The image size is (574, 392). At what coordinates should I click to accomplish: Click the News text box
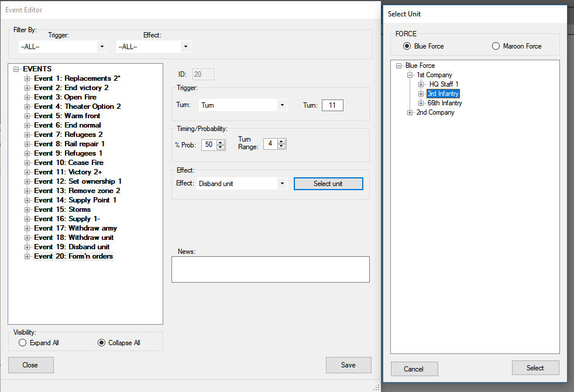point(270,269)
